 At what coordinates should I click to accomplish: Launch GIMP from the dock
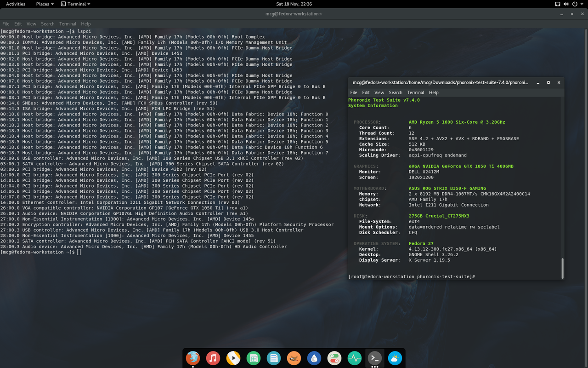[x=294, y=358]
